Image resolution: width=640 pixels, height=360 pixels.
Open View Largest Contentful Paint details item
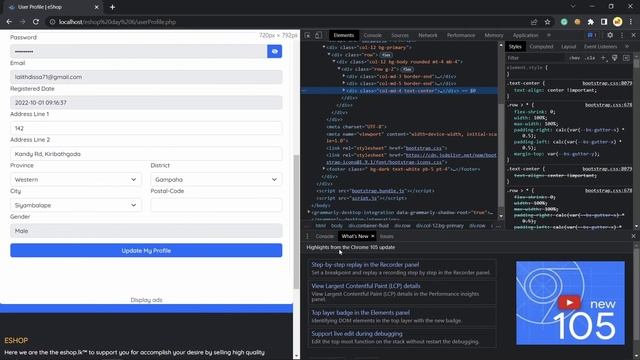click(x=366, y=286)
